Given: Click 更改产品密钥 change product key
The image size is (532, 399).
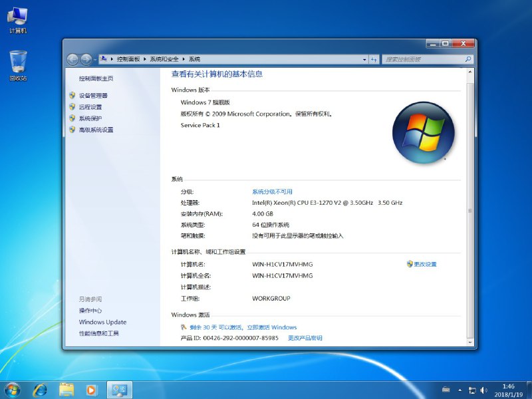Looking at the screenshot, I should [x=305, y=338].
